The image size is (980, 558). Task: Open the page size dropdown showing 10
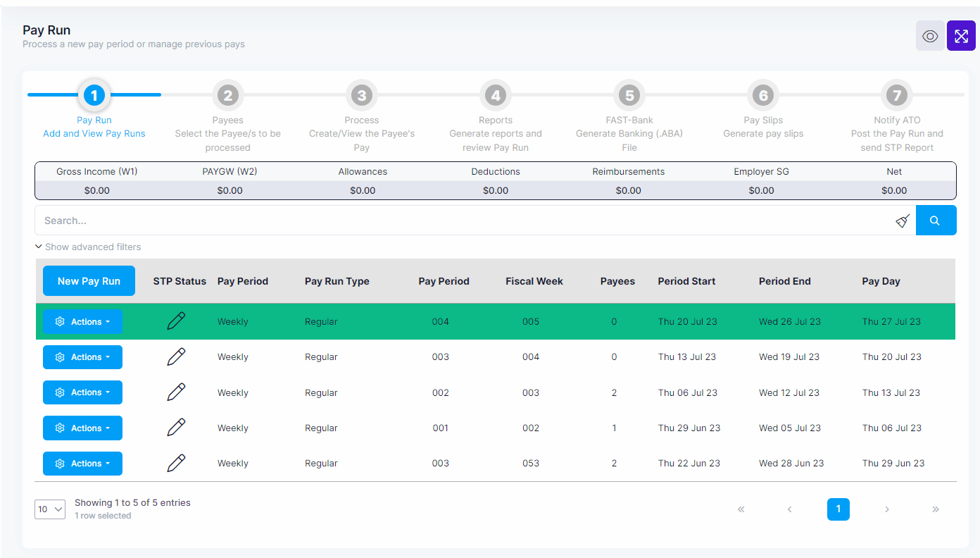50,509
